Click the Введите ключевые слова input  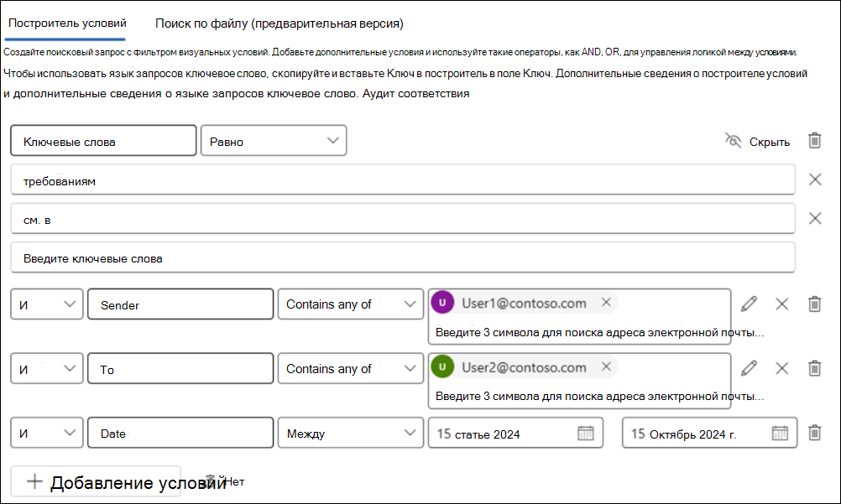tap(403, 258)
